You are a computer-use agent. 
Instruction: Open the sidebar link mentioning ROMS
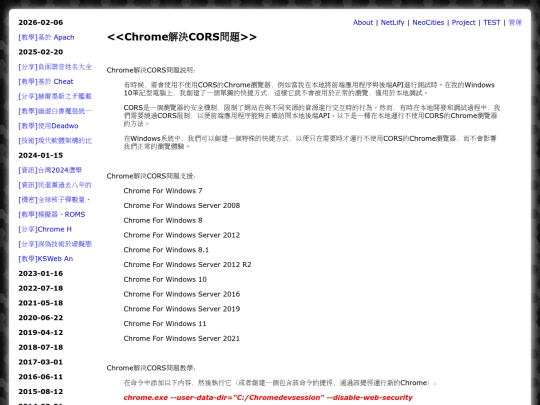pyautogui.click(x=52, y=214)
